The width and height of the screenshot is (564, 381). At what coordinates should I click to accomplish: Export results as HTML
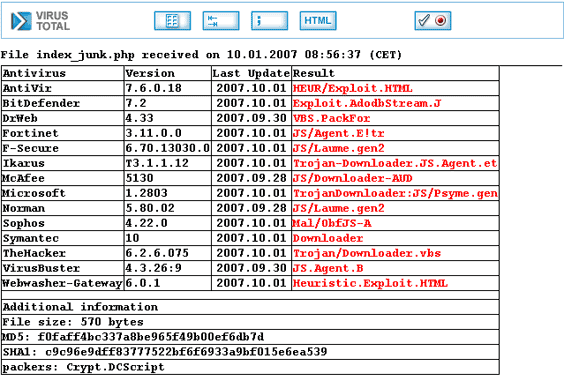318,21
